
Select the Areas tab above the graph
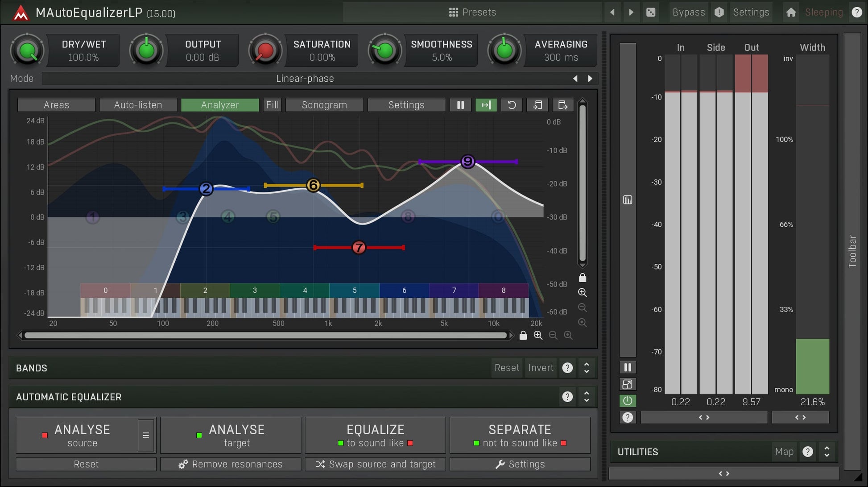pyautogui.click(x=56, y=105)
